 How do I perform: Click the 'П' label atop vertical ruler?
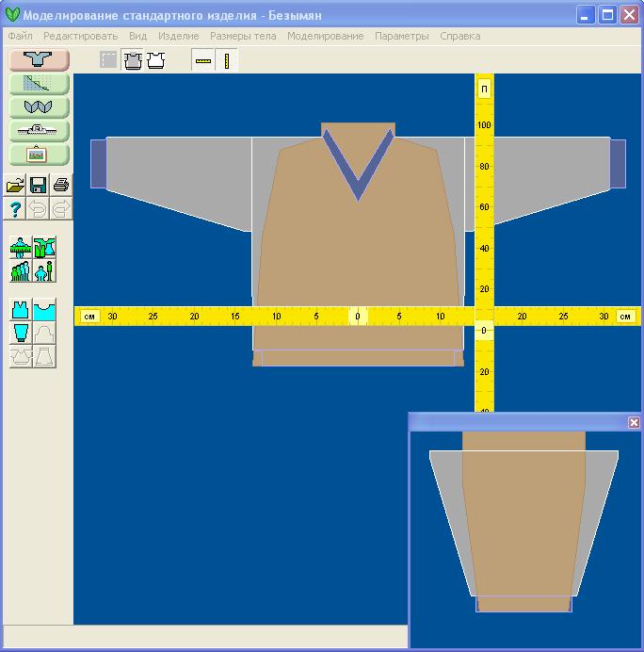(x=484, y=89)
